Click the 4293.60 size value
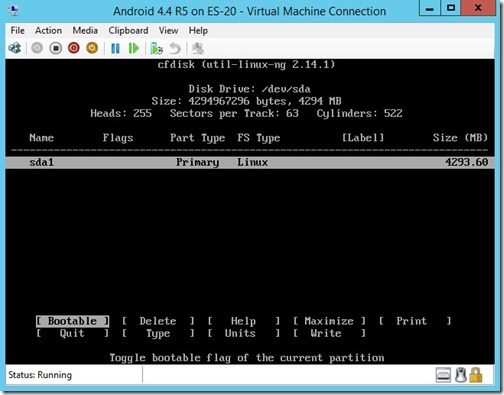The width and height of the screenshot is (504, 395). (467, 162)
